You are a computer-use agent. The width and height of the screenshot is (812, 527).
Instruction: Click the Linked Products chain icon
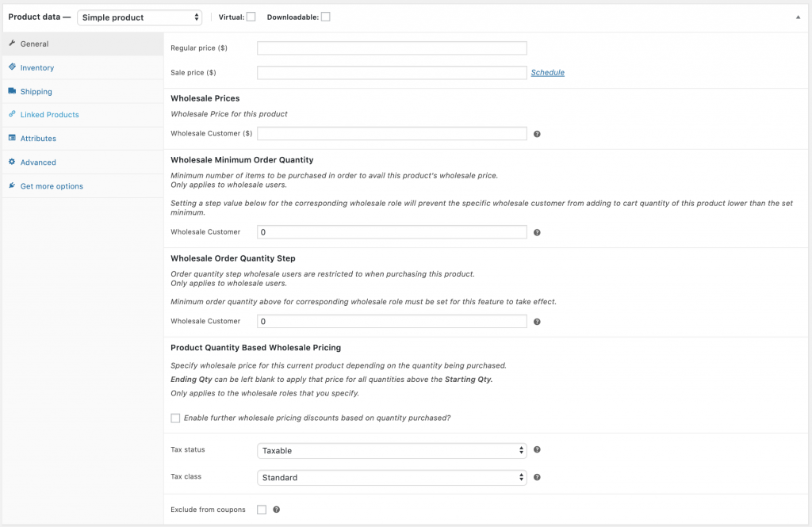[12, 114]
